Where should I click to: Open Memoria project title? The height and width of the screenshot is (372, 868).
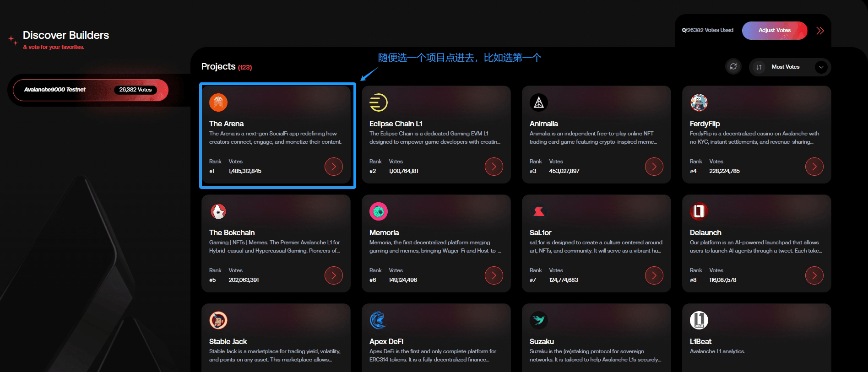click(x=384, y=232)
